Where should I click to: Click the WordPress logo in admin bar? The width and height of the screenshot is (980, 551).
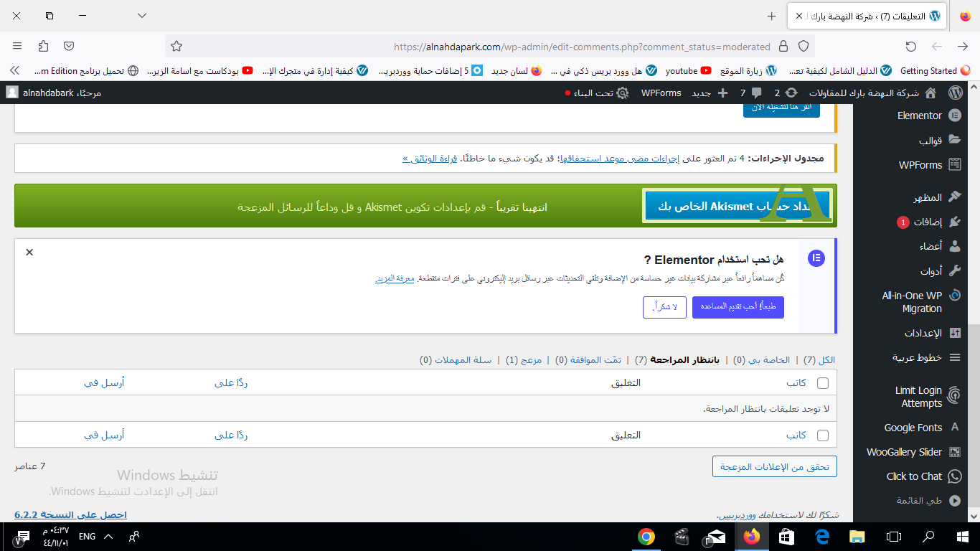(x=954, y=93)
